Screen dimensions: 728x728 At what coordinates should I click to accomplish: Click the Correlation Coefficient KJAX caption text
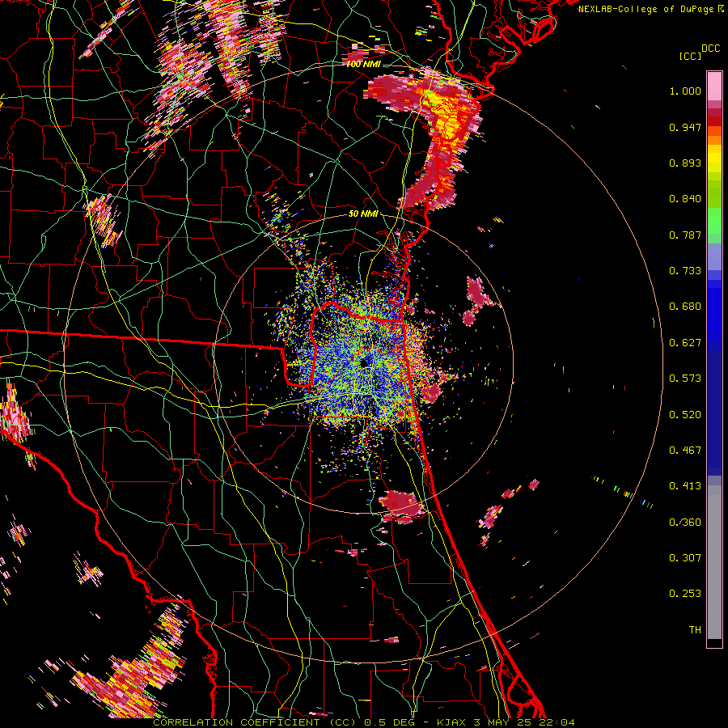tap(363, 722)
